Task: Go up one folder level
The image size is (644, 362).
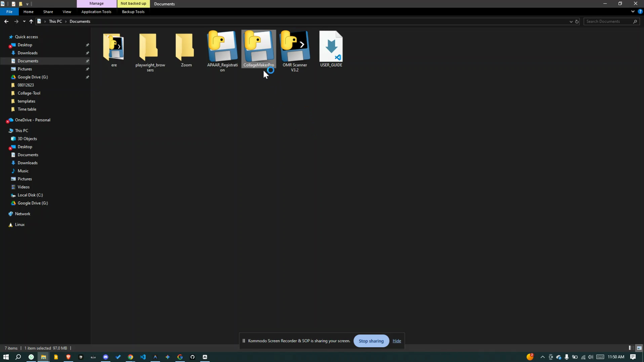Action: click(x=31, y=21)
